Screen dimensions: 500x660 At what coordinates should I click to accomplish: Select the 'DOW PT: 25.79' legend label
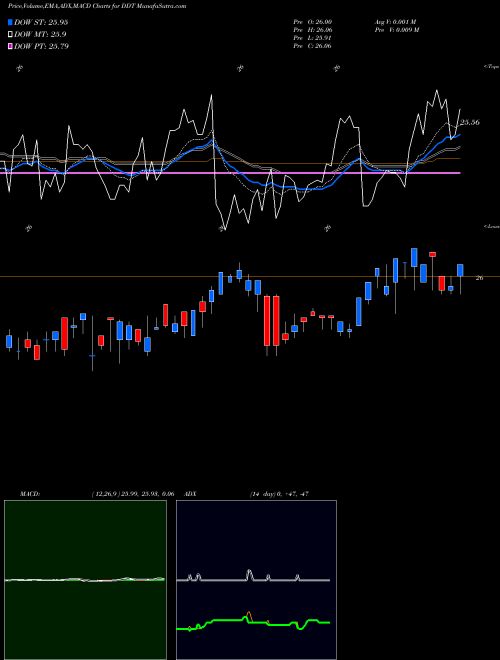tap(41, 46)
